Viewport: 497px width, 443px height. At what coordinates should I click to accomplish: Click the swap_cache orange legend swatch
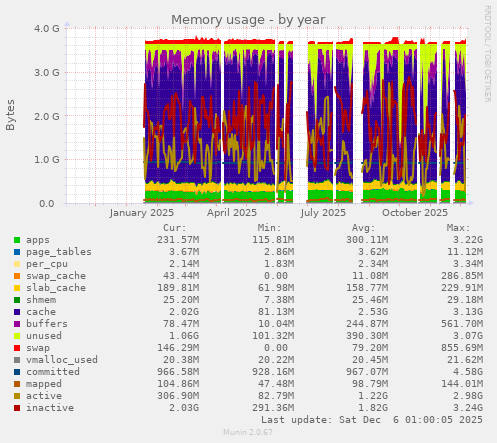click(17, 276)
